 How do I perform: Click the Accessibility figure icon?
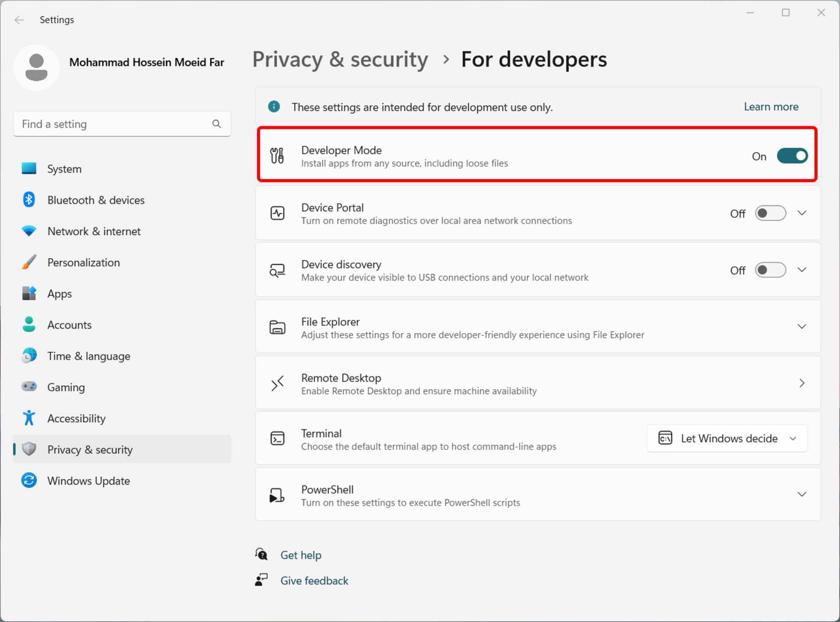coord(29,418)
